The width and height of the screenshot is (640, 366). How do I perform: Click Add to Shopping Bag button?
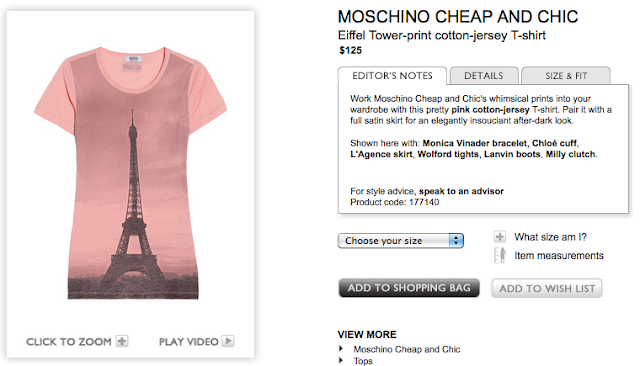click(x=409, y=288)
